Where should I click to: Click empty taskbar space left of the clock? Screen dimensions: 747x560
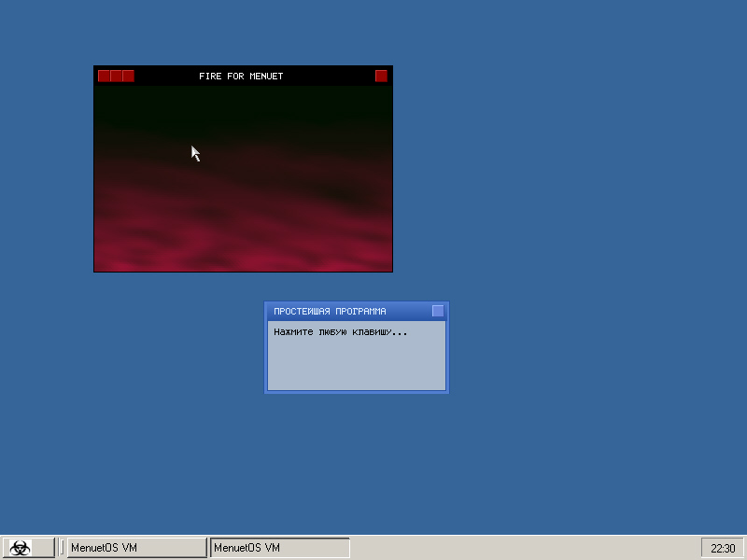523,548
